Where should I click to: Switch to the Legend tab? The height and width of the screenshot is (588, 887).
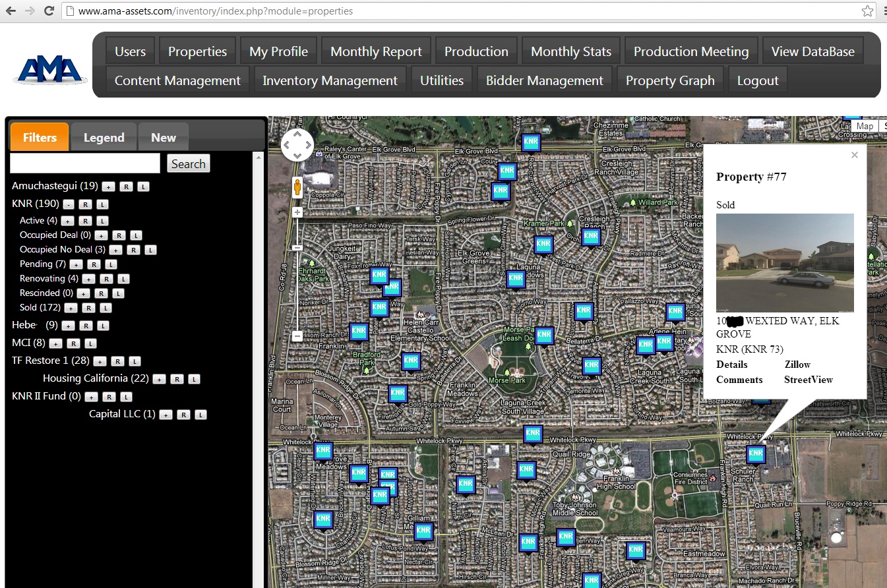click(x=104, y=137)
